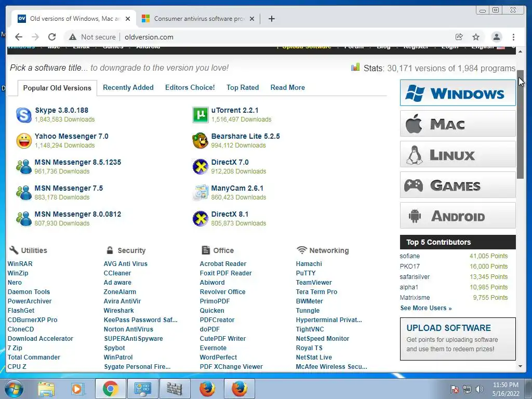The width and height of the screenshot is (532, 399).
Task: Open Windows Explorer from the taskbar
Action: click(46, 389)
